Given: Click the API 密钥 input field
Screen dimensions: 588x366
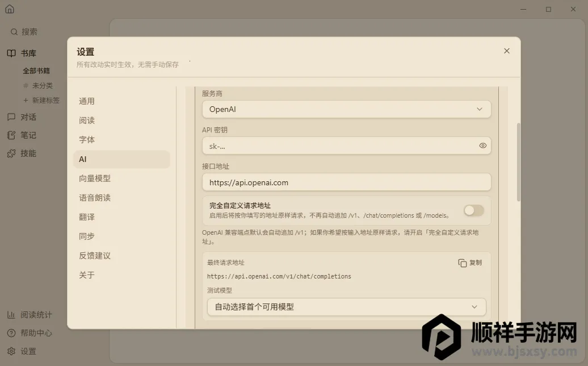Looking at the screenshot, I should 346,145.
